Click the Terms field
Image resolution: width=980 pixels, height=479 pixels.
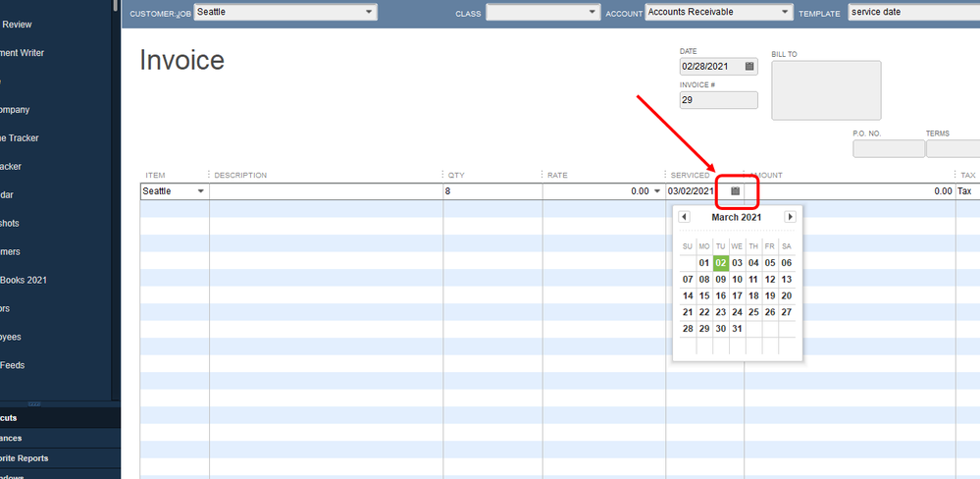pyautogui.click(x=954, y=149)
